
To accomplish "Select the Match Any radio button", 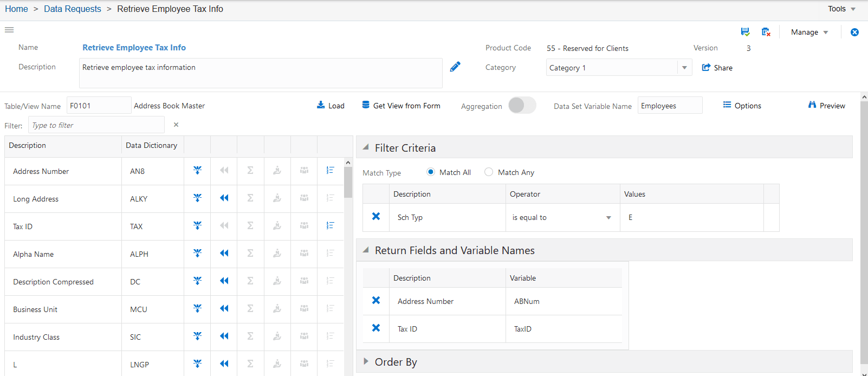I will (x=489, y=172).
